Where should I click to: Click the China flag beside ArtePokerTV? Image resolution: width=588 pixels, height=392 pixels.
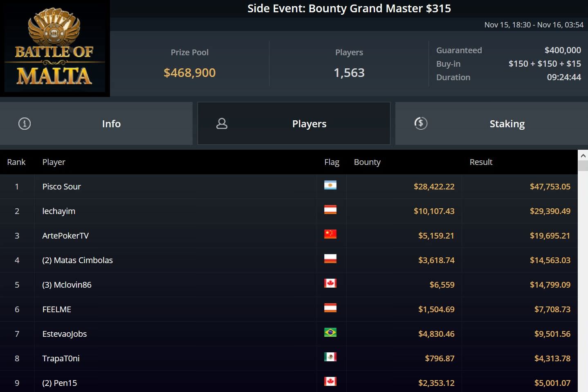[x=330, y=234]
